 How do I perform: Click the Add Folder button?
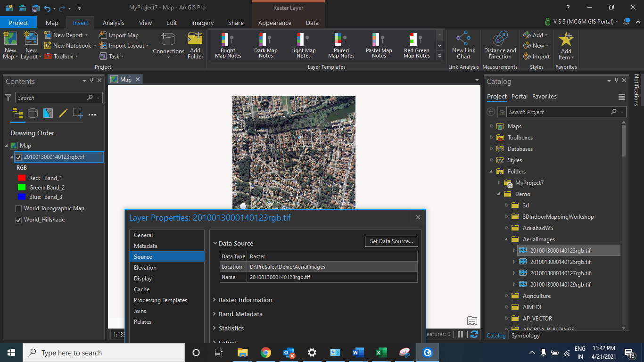tap(195, 45)
